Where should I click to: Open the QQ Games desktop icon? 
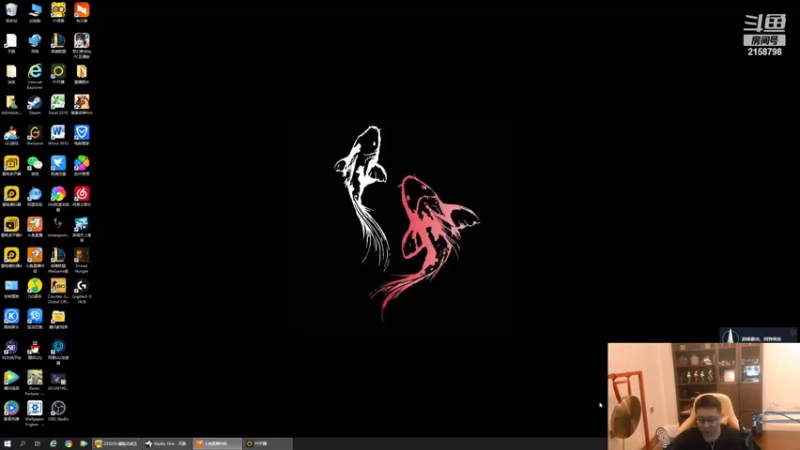tap(11, 135)
